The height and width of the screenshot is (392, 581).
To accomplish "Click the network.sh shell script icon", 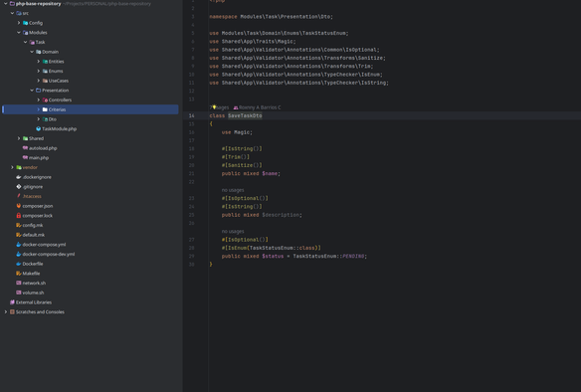I will coord(19,284).
